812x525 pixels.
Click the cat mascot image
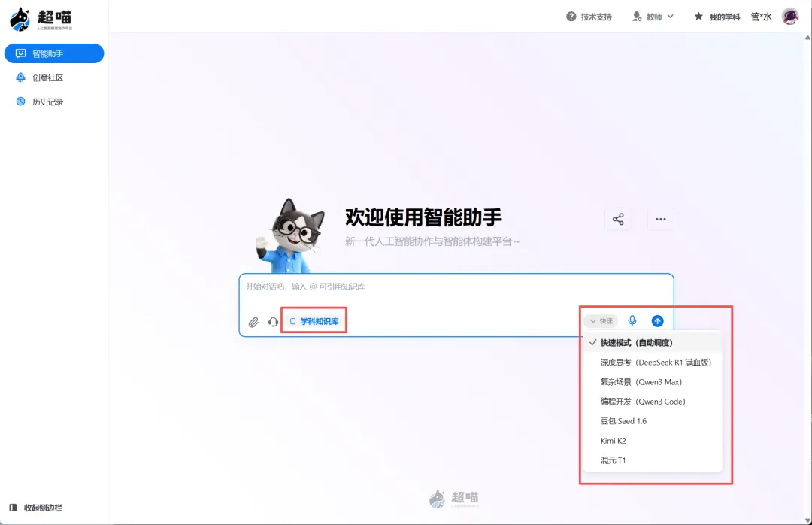coord(291,236)
